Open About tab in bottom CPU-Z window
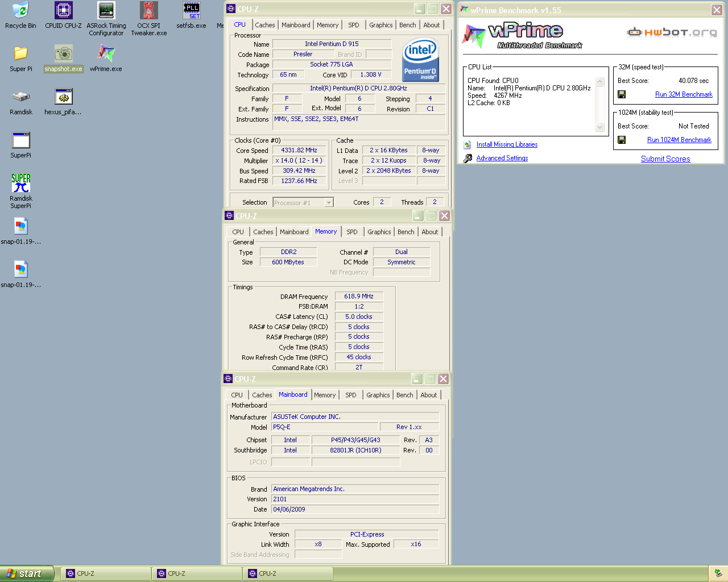Image resolution: width=728 pixels, height=582 pixels. [x=429, y=395]
